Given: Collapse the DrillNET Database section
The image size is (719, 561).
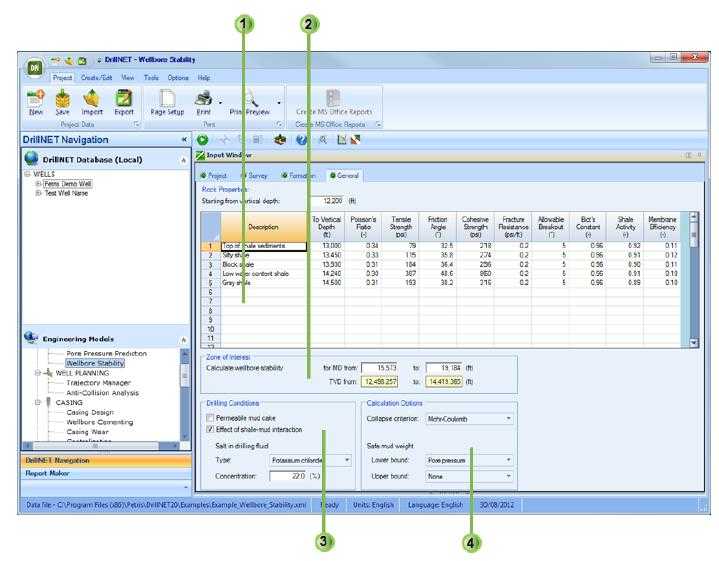Looking at the screenshot, I should (x=183, y=160).
